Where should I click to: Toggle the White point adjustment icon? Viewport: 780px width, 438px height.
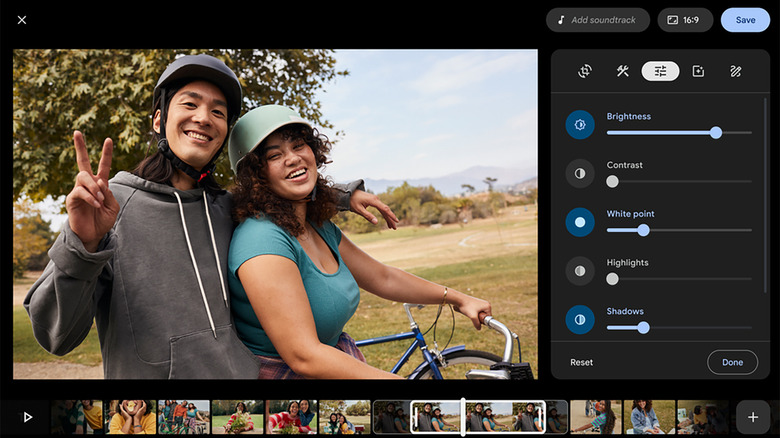point(580,222)
